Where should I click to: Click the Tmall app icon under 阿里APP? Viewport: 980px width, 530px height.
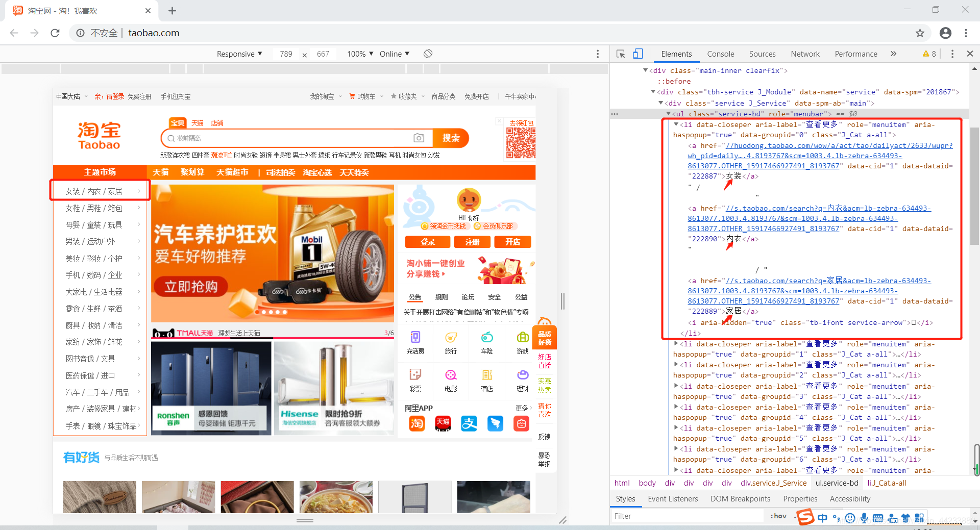(x=443, y=423)
